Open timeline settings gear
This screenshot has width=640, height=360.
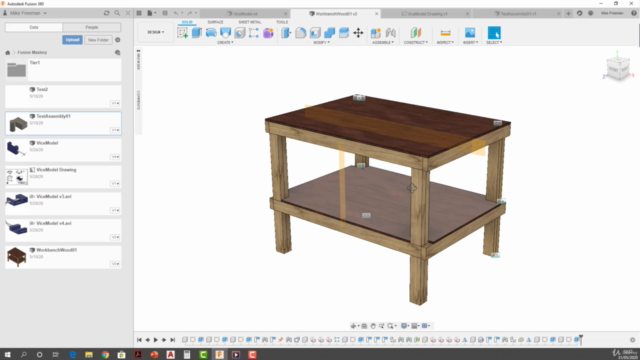tap(632, 340)
